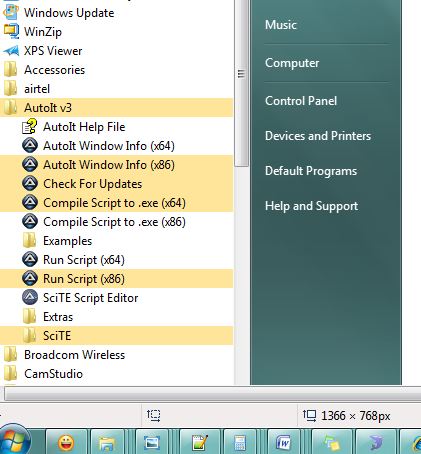
Task: Click the programs list scrollbar thumb
Action: pos(241,83)
